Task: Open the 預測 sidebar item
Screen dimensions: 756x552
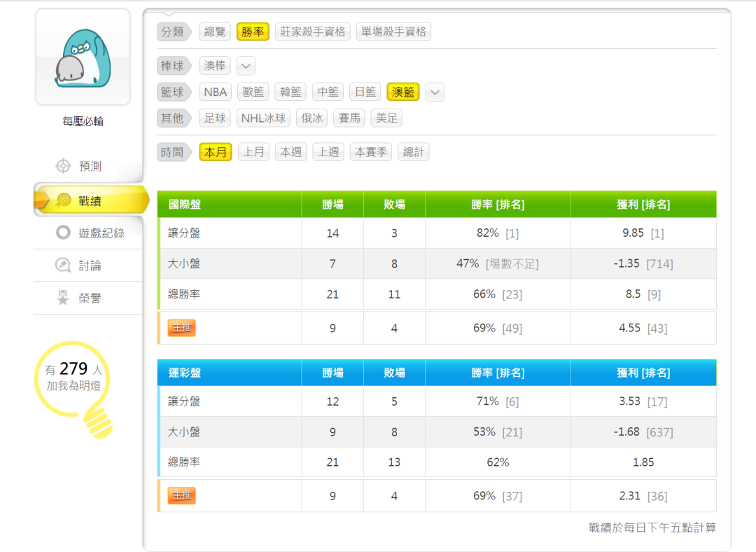Action: tap(87, 166)
